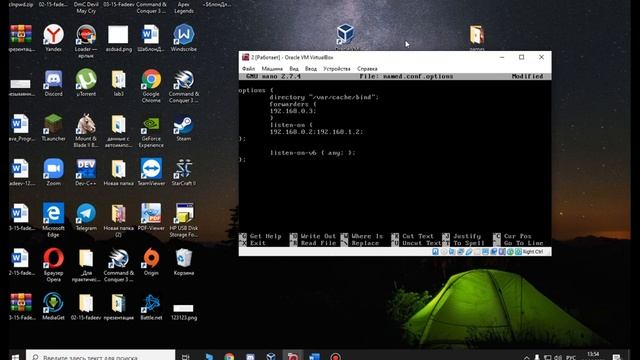640x360 pixels.
Task: Click the optical disk icon in VM status bar
Action: (x=444, y=252)
